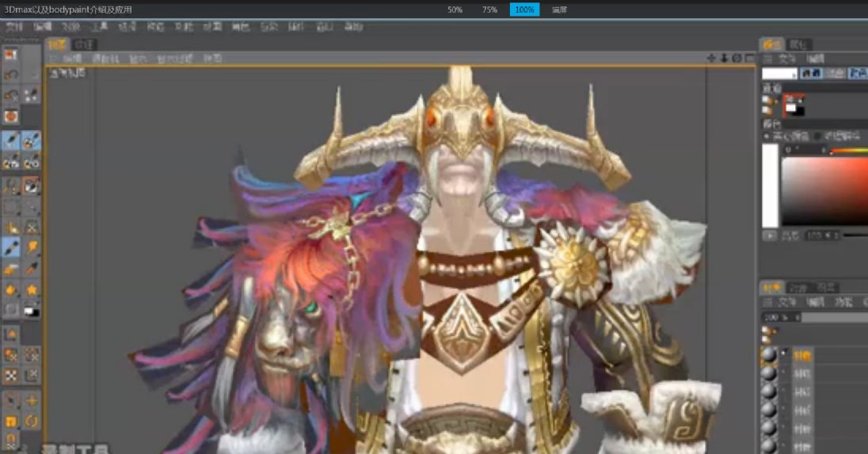
Task: Click the highlighted 100% zoom button
Action: pyautogui.click(x=525, y=10)
